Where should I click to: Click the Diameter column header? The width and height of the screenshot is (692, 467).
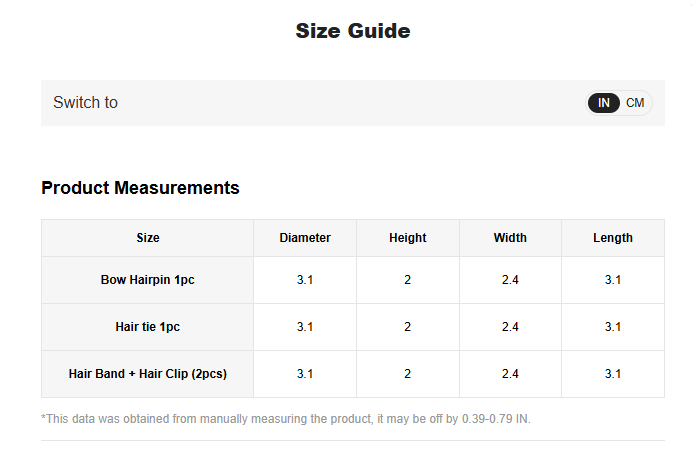point(305,238)
